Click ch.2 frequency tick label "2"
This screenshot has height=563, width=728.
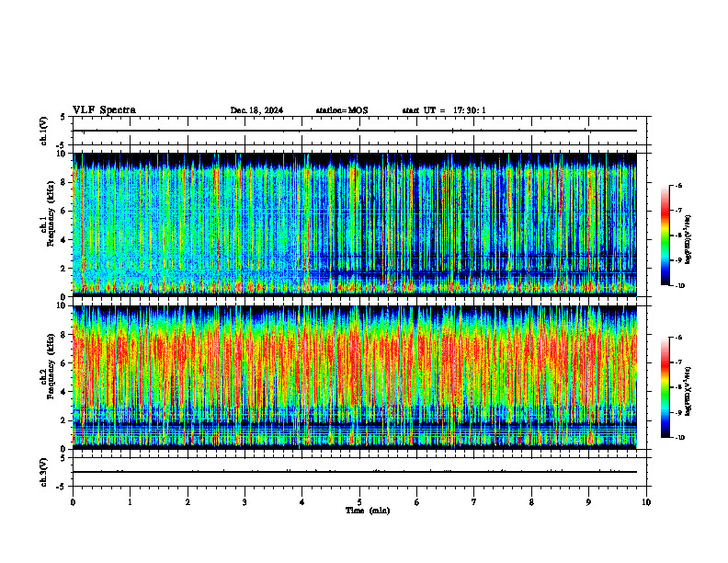[x=64, y=420]
